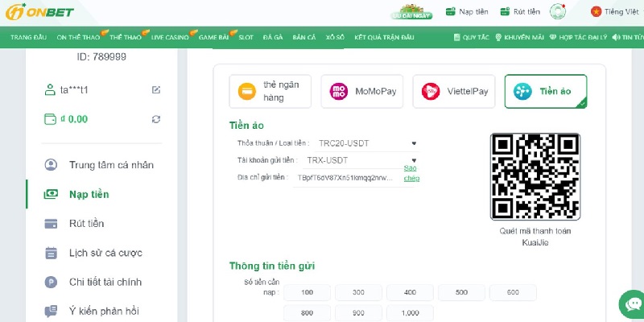Select ViettelPay payment method
The height and width of the screenshot is (322, 644).
point(454,91)
